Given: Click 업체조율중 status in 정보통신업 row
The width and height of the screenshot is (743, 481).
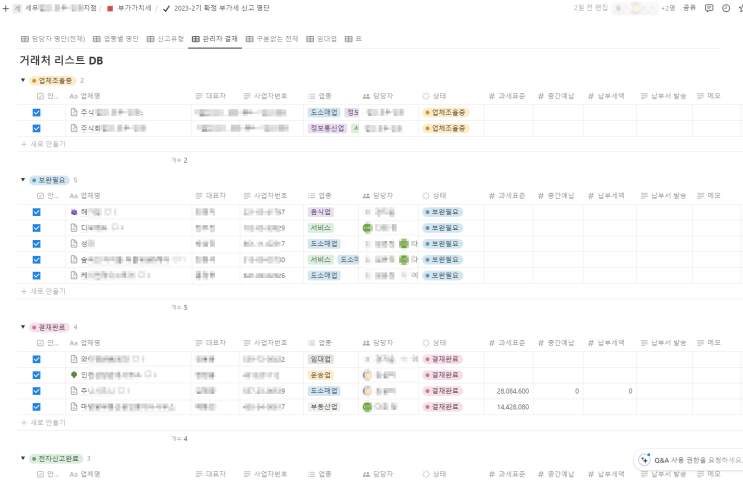Looking at the screenshot, I should tap(446, 128).
